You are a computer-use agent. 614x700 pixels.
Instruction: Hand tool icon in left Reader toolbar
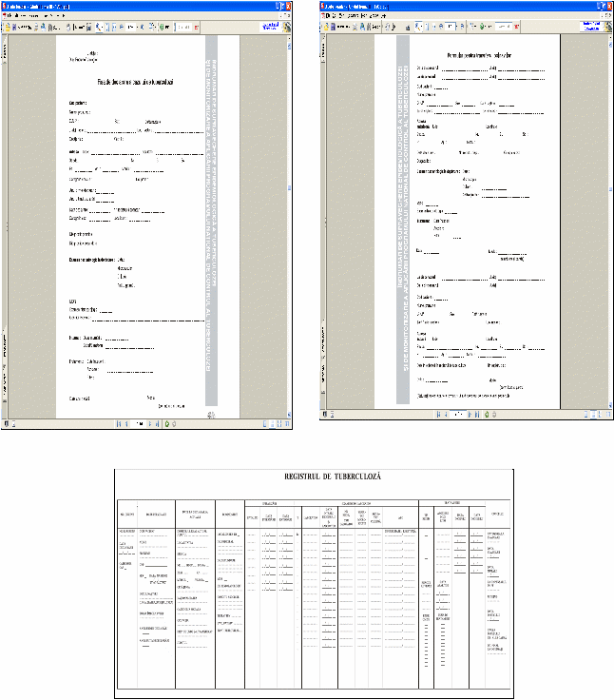68,28
